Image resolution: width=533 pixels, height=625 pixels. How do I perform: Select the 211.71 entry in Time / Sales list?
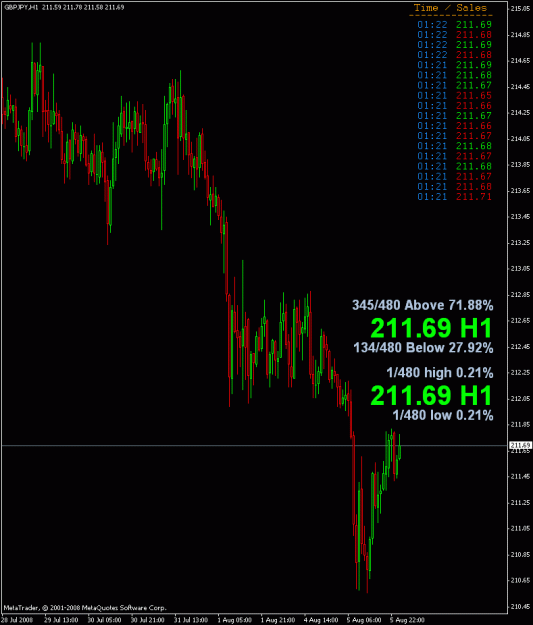(x=474, y=197)
